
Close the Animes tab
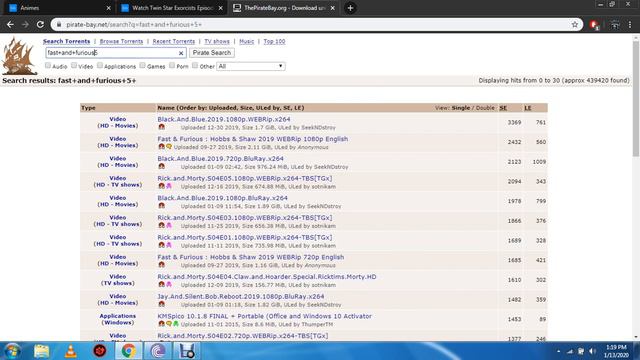[108, 8]
